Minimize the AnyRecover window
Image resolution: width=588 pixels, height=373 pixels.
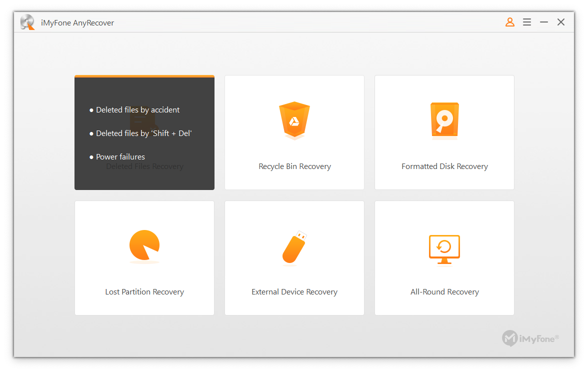544,22
